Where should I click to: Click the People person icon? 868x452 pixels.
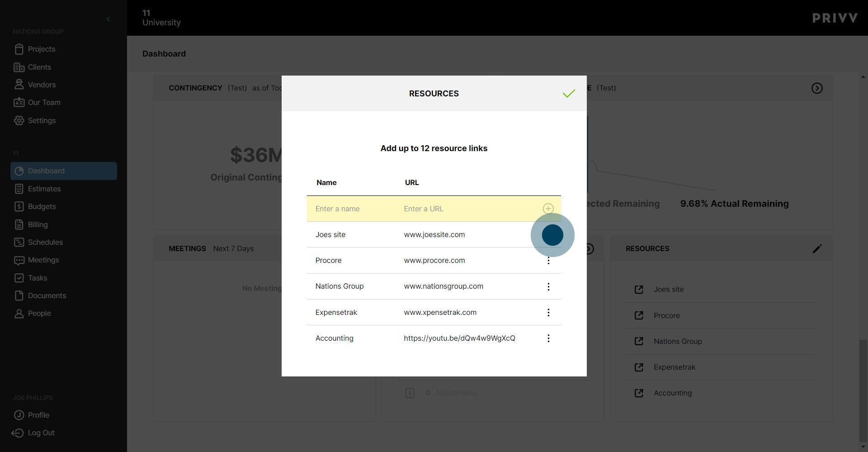19,313
